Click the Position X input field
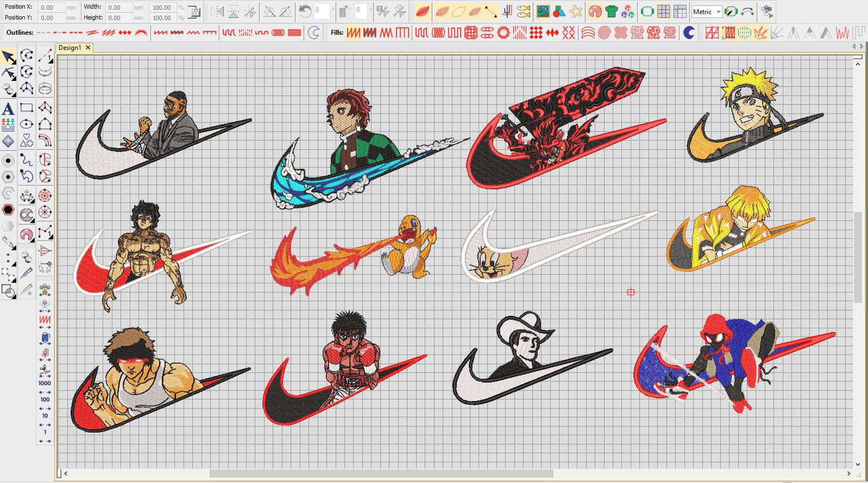 (51, 8)
